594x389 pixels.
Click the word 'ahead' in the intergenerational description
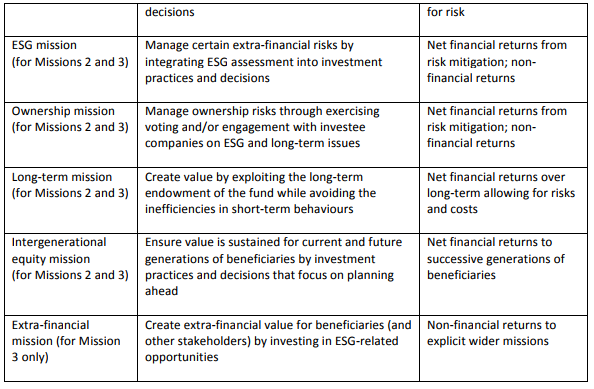(x=161, y=291)
